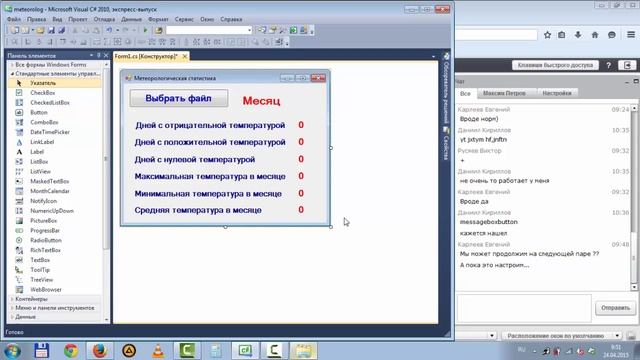Open the Настройки chat tab
Image resolution: width=640 pixels, height=360 pixels.
point(557,93)
